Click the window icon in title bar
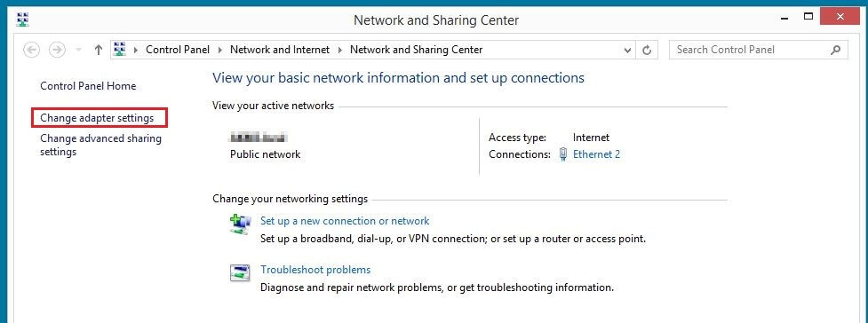This screenshot has width=868, height=323. click(x=23, y=20)
